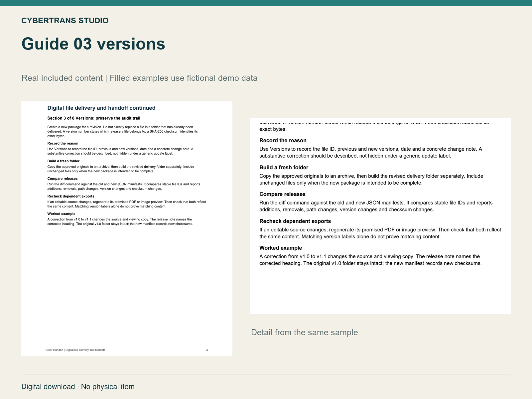Viewport: 532px width, 399px height.
Task: Click page number 3 in the footer
Action: click(x=207, y=350)
